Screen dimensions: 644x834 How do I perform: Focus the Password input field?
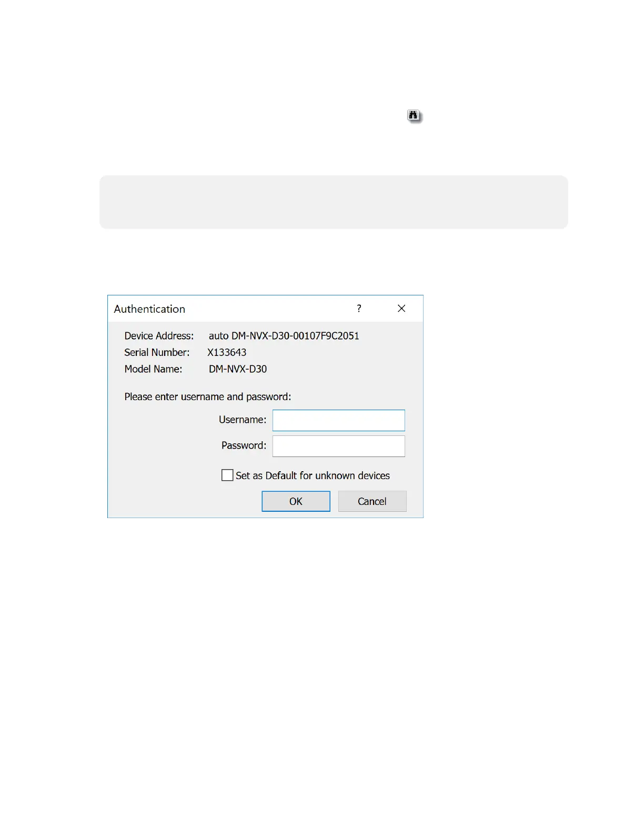click(x=339, y=446)
